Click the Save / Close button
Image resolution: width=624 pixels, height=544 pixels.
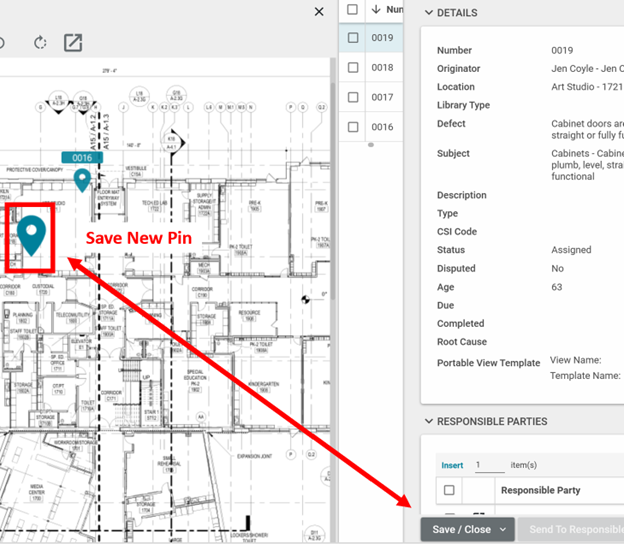click(x=461, y=529)
